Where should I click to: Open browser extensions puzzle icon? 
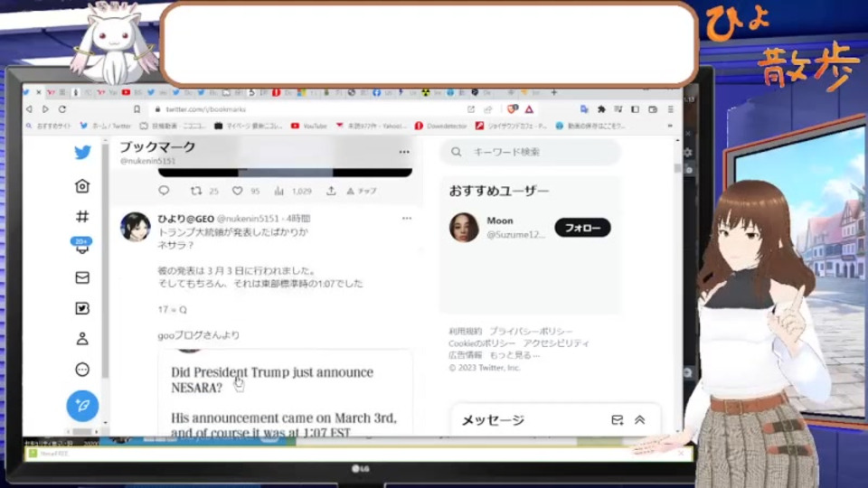point(601,109)
